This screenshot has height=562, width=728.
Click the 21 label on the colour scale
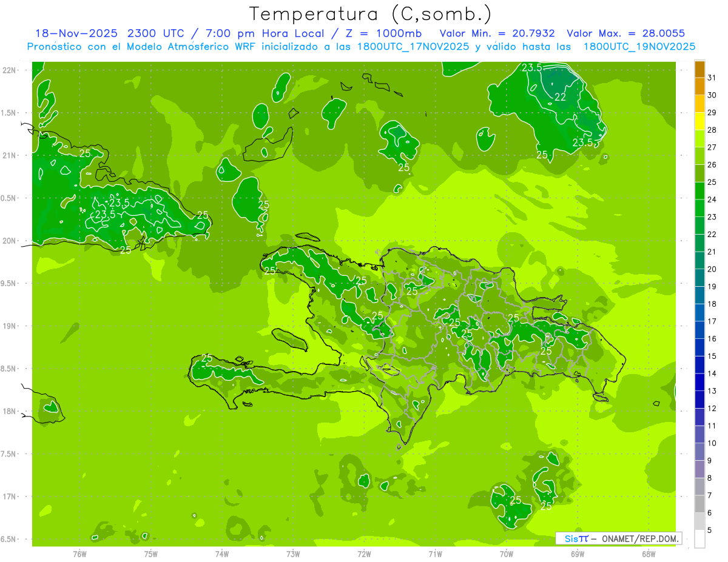[712, 252]
